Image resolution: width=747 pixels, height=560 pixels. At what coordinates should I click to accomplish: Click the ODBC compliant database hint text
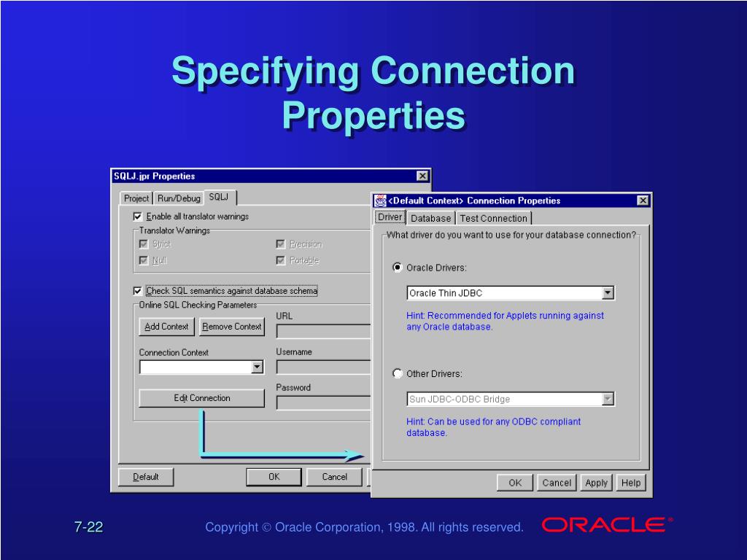[494, 427]
